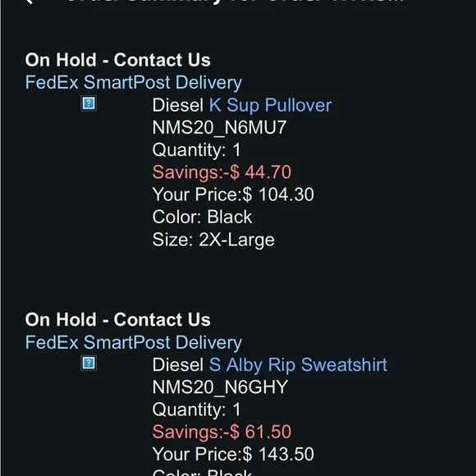Click the Order Summary page title

click(x=234, y=2)
